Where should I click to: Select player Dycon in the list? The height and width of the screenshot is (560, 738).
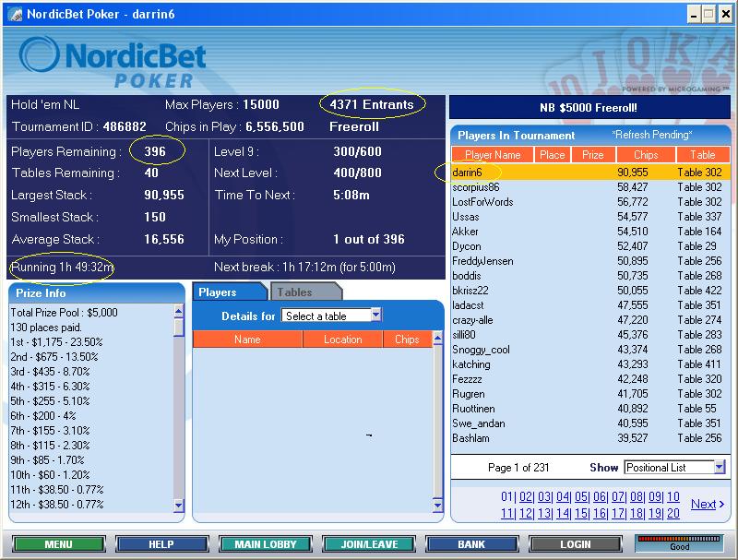(x=590, y=246)
